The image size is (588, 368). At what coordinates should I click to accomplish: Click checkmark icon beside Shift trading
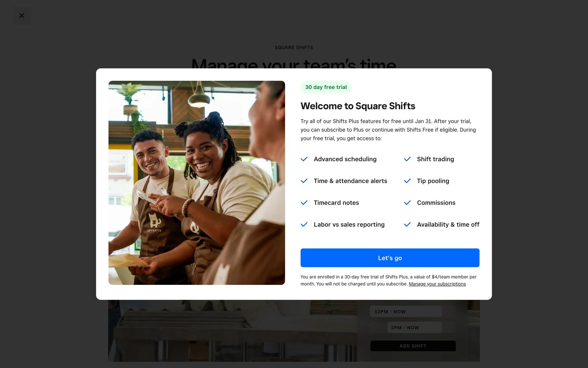pyautogui.click(x=407, y=159)
